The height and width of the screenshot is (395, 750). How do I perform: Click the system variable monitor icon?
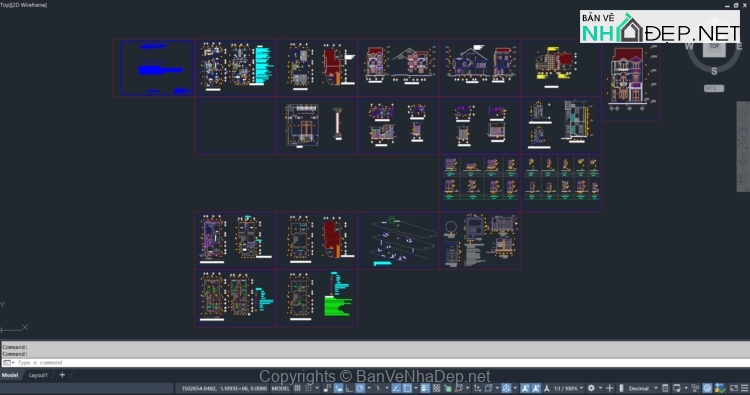coord(720,388)
